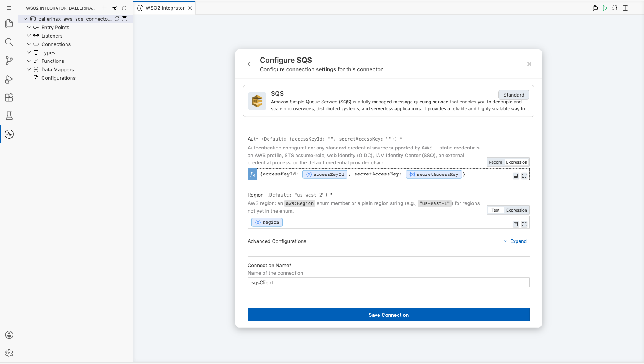Click the secretAccessKey variable chip
The height and width of the screenshot is (364, 644).
click(x=434, y=174)
